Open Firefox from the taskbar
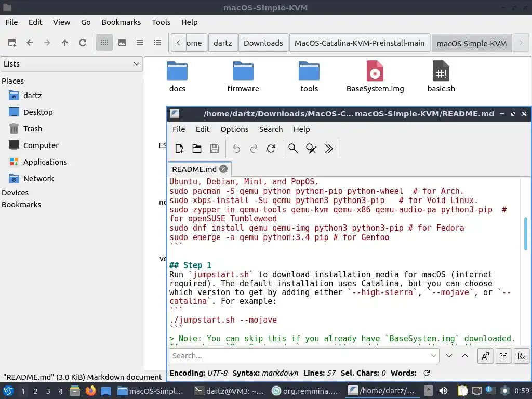 [90, 391]
